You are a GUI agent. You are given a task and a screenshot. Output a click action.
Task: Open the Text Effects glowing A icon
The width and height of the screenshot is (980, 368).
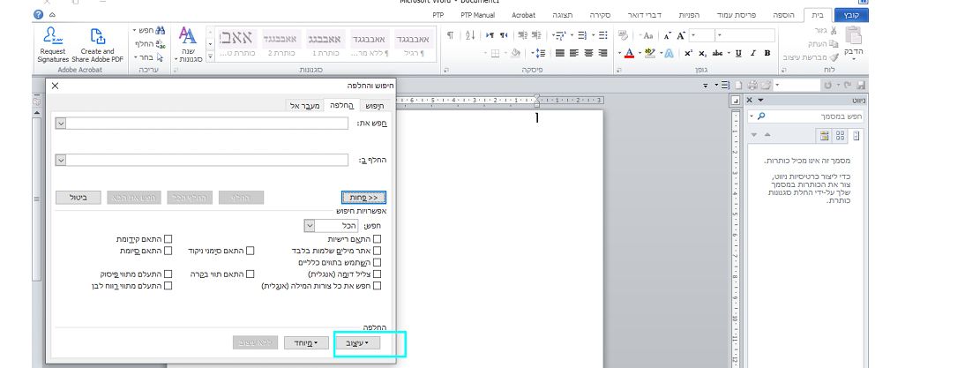(x=669, y=53)
